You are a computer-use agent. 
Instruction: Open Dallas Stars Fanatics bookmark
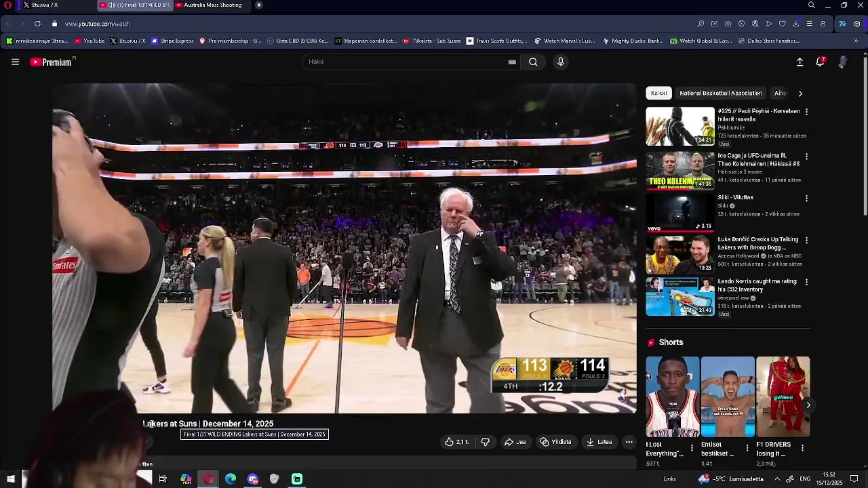pos(768,41)
